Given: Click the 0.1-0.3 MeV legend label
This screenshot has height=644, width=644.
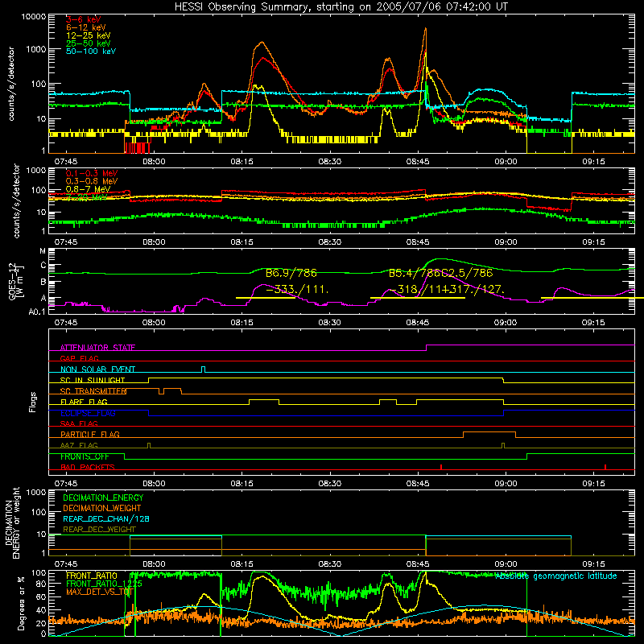Looking at the screenshot, I should [x=92, y=173].
